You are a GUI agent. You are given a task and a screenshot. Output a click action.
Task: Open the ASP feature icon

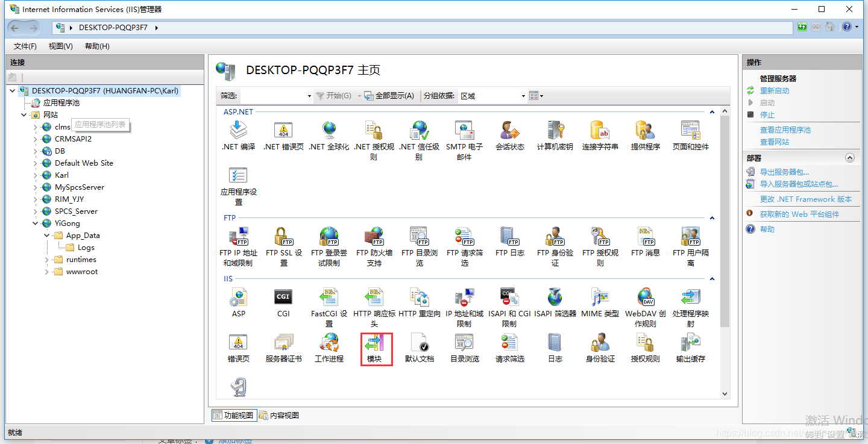tap(239, 303)
